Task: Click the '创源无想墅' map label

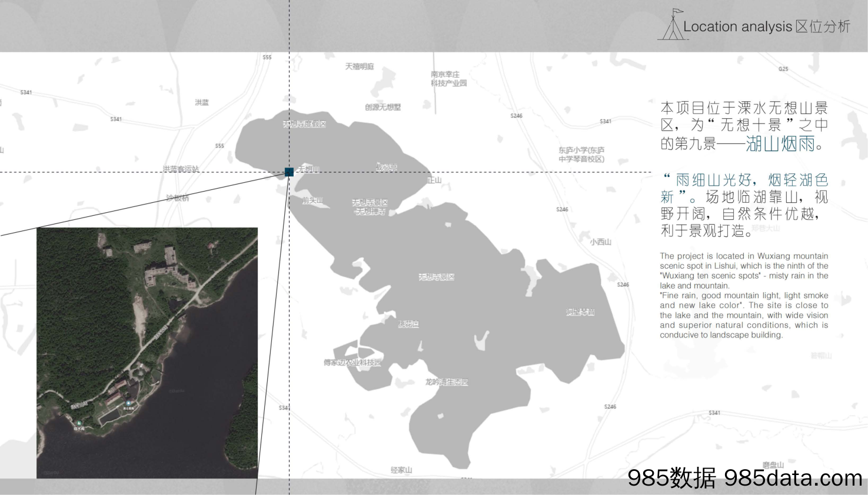Action: pyautogui.click(x=383, y=107)
